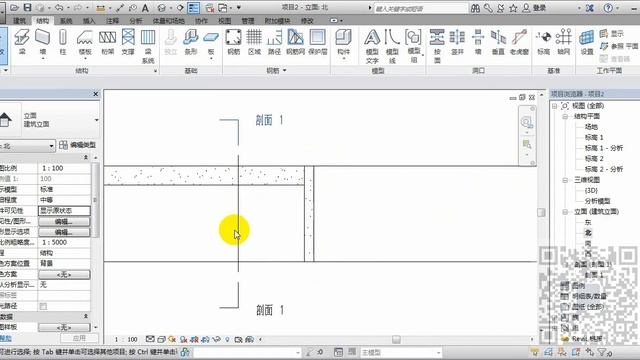Select the foundation slab (板) tool
This screenshot has width=640, height=360.
coord(211,42)
